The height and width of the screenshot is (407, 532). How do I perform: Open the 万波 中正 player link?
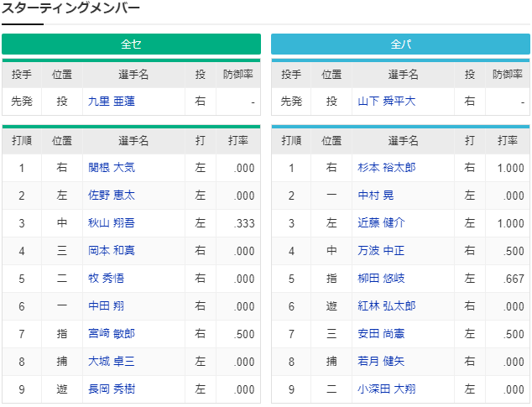tap(381, 251)
